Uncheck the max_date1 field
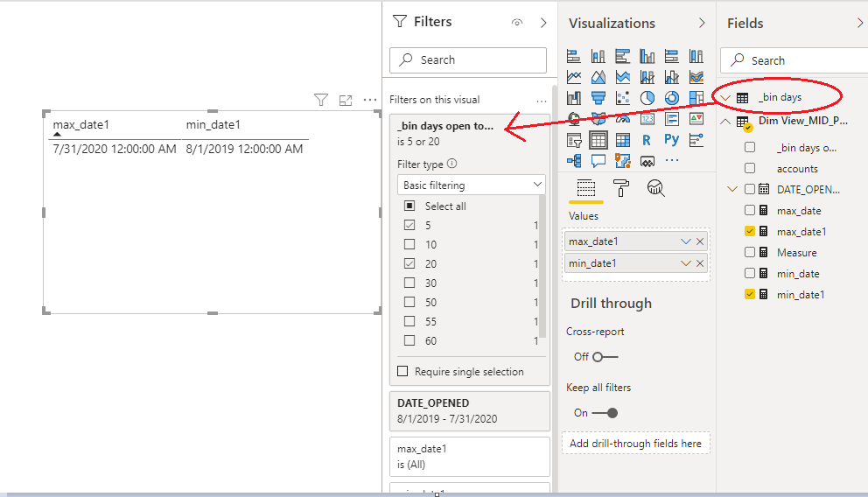Screen dimensions: 868x497 (x=750, y=231)
